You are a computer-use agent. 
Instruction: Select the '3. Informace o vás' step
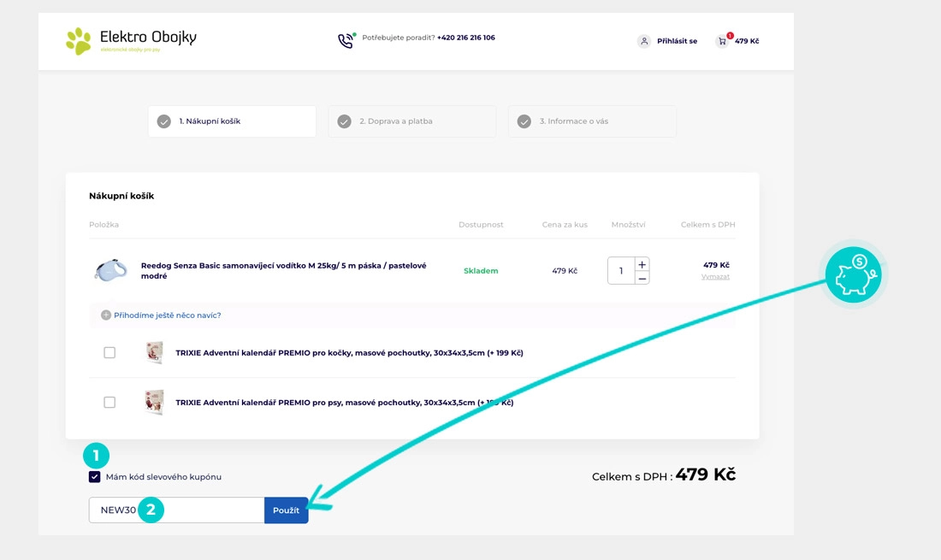[x=591, y=121]
